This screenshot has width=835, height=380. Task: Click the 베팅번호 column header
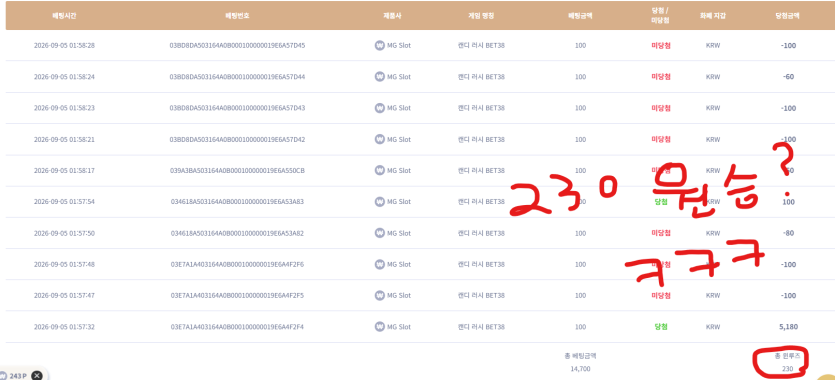(237, 15)
